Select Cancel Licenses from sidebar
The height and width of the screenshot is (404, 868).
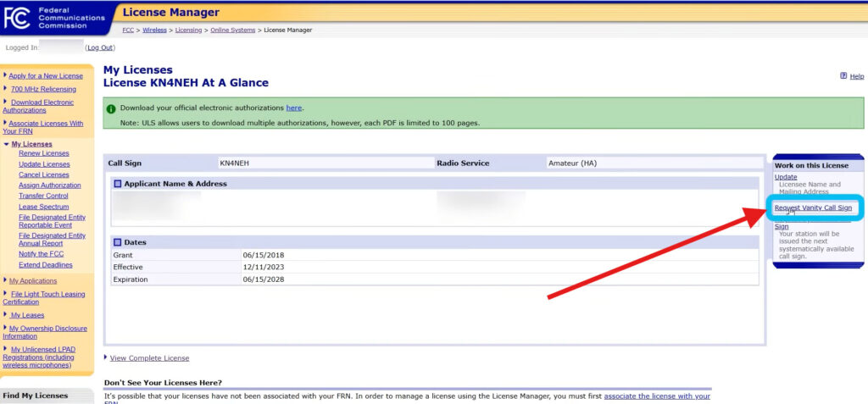point(44,174)
